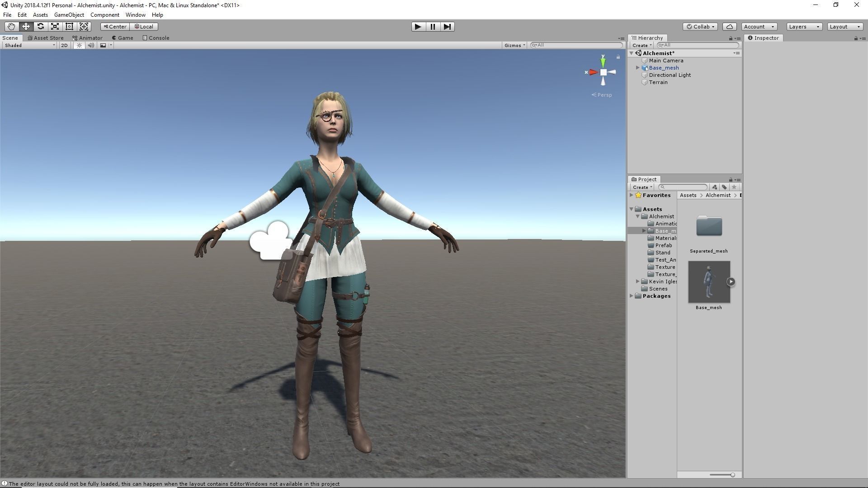This screenshot has width=868, height=488.
Task: Expand Base_mesh in the Hierarchy
Action: click(638, 68)
